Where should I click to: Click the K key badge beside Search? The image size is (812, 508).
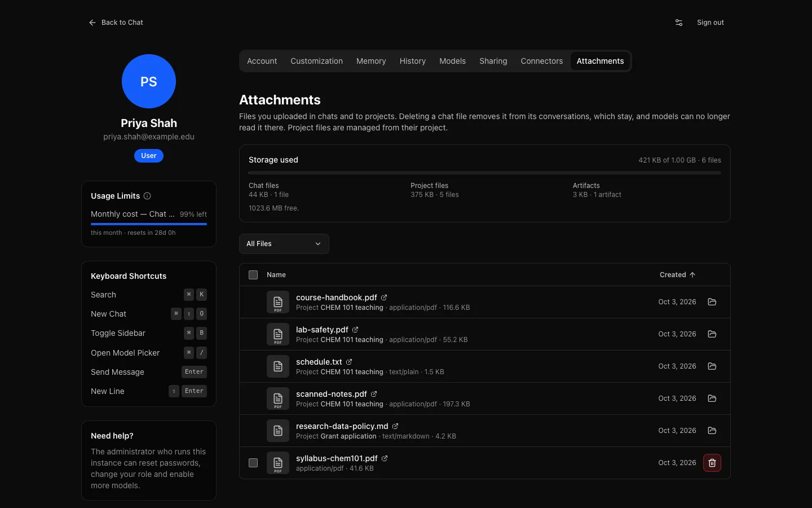click(x=201, y=295)
